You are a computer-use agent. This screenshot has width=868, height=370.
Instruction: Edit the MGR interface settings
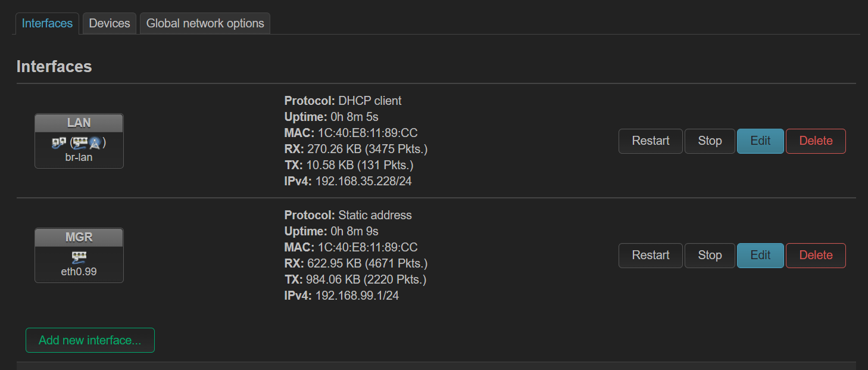(760, 256)
